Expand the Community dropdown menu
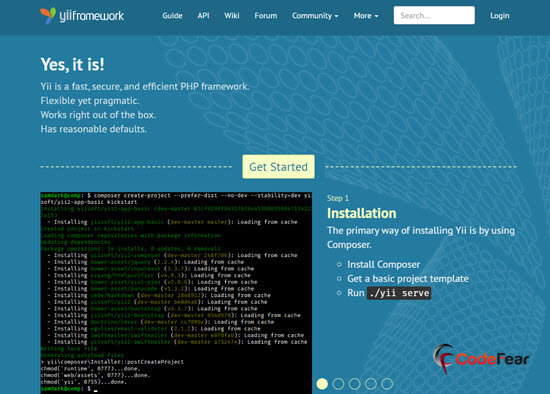The width and height of the screenshot is (550, 394). [315, 16]
